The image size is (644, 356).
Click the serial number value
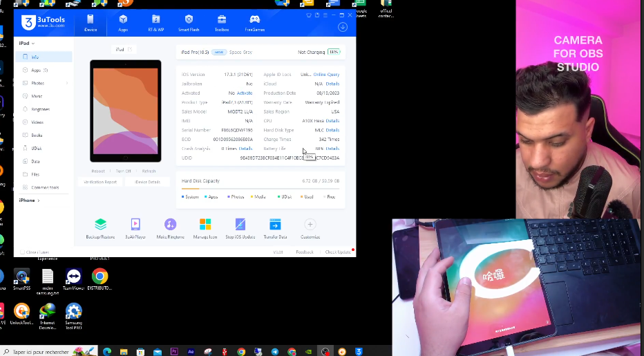tap(237, 130)
